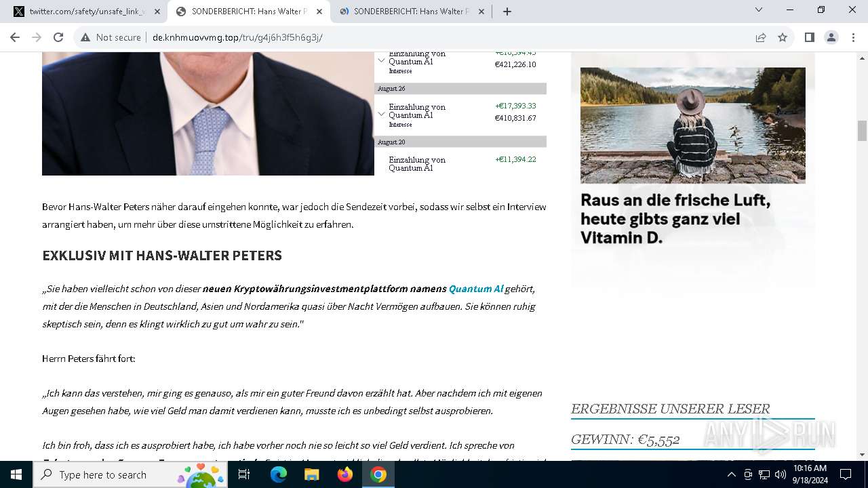Click the page vertical scrollbar thumb
The image size is (868, 488).
tap(862, 130)
